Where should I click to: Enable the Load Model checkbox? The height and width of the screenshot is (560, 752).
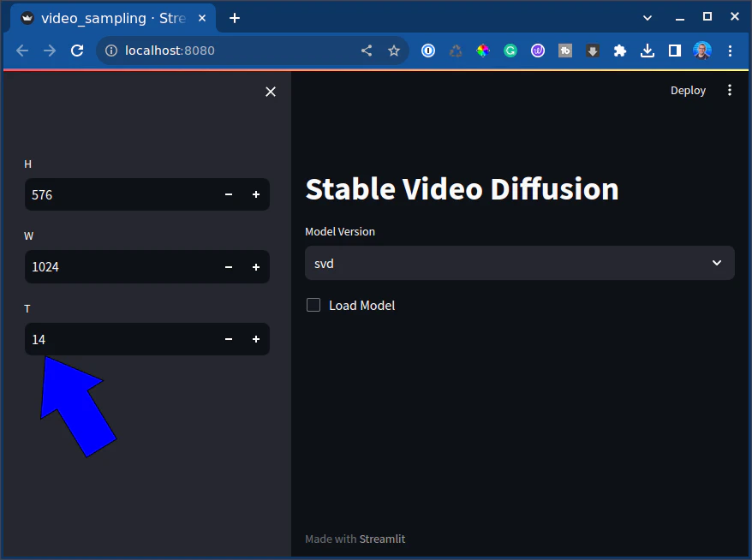click(313, 305)
